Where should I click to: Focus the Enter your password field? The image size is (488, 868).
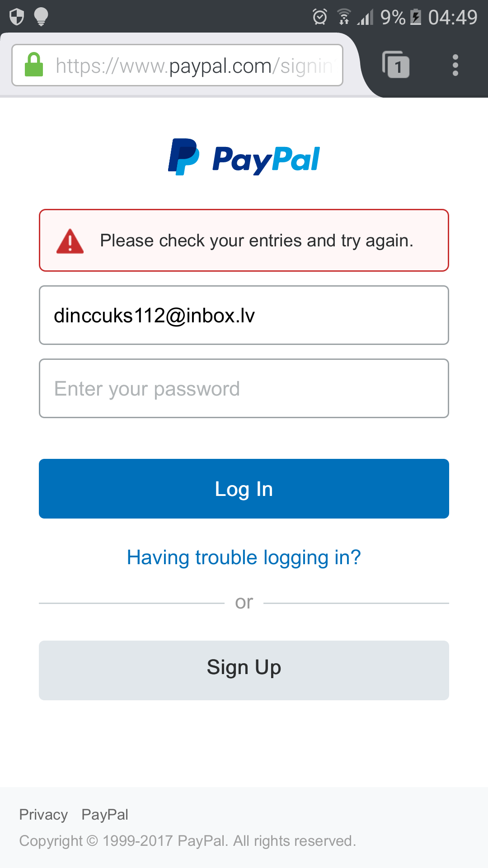tap(244, 388)
